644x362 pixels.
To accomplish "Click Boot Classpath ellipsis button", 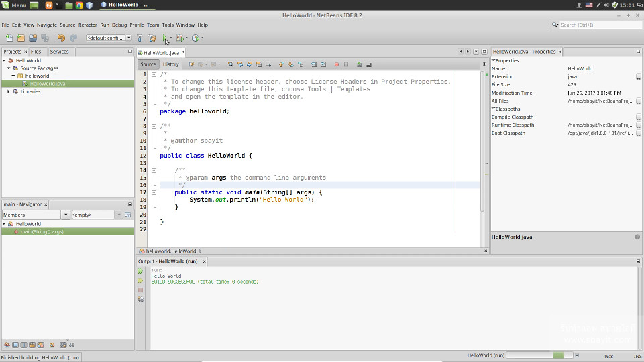I will click(638, 133).
